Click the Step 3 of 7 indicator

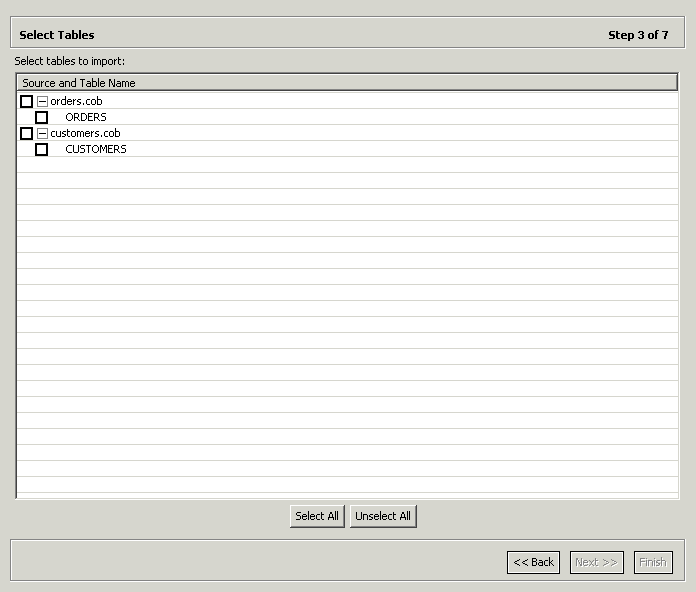point(638,35)
